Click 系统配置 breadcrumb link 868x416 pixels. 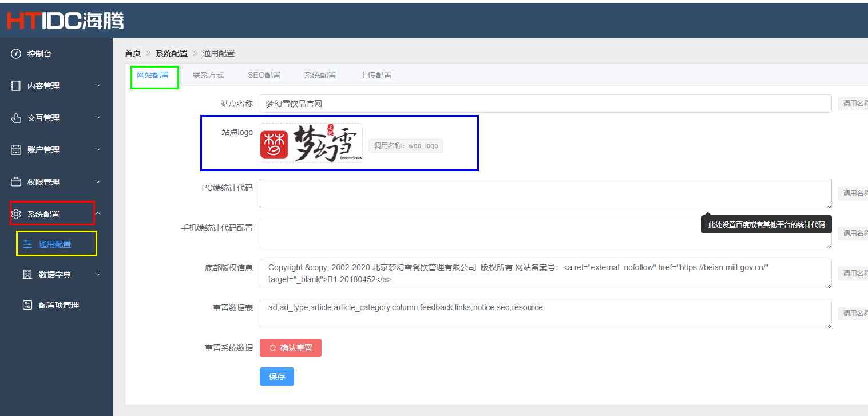click(x=172, y=53)
